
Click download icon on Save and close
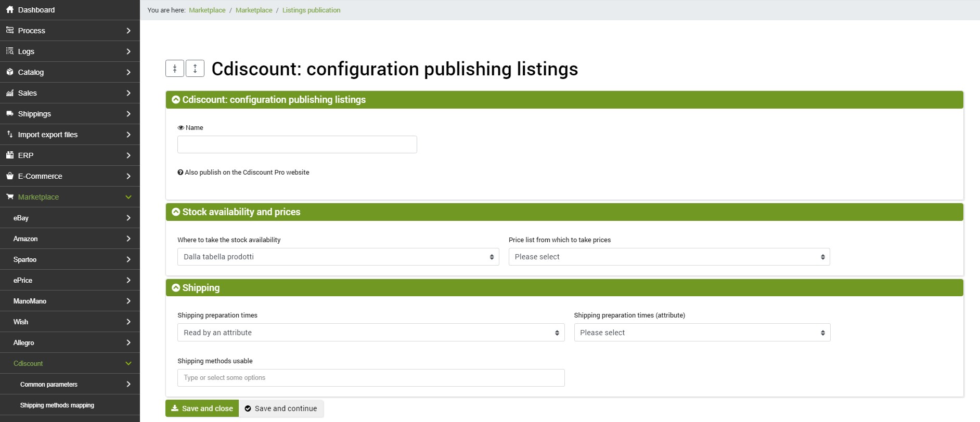point(175,408)
